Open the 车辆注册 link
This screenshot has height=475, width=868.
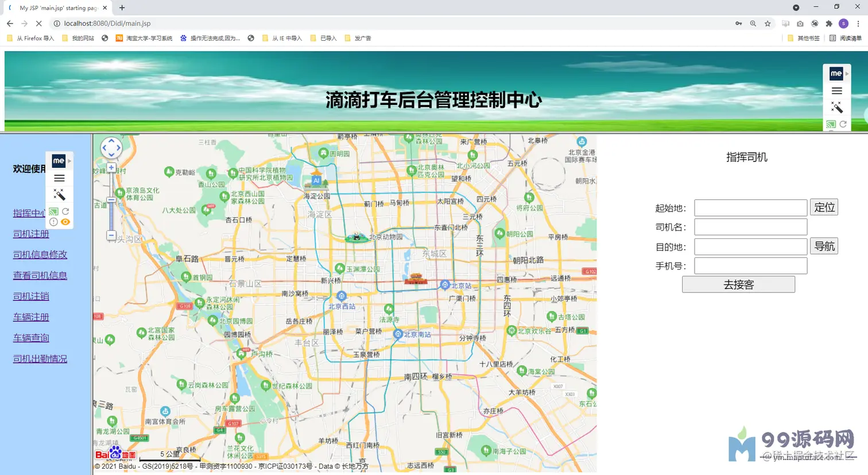(x=31, y=317)
